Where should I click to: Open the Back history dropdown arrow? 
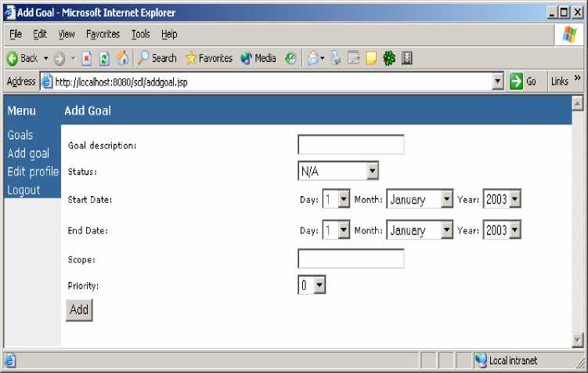pyautogui.click(x=45, y=59)
